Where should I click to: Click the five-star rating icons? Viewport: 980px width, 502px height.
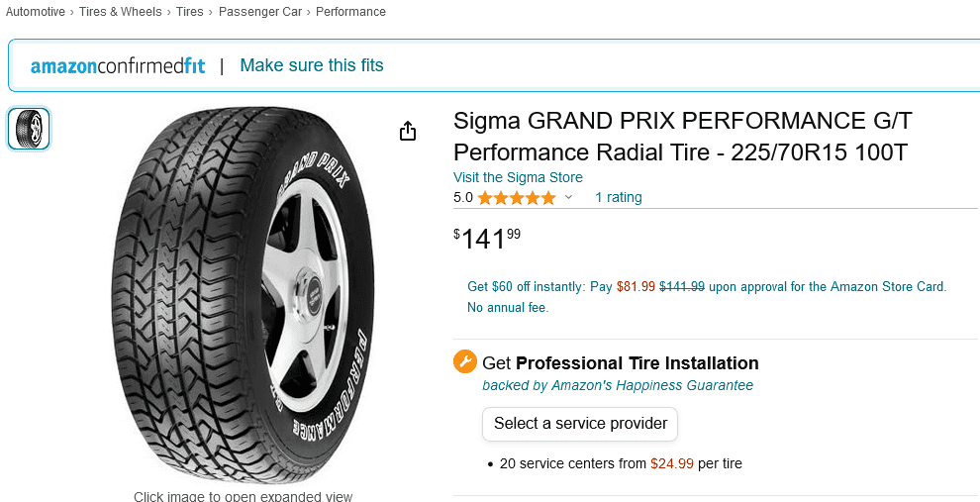tap(516, 198)
